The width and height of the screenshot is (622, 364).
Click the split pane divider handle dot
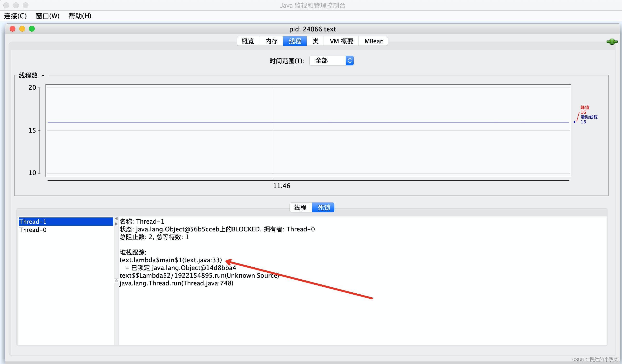point(116,281)
